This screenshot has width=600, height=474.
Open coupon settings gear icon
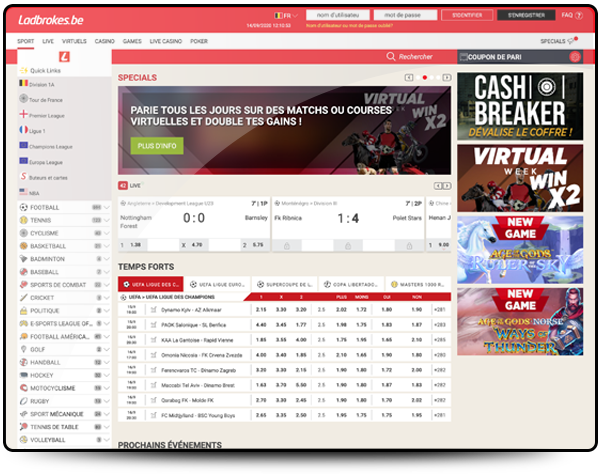pos(574,57)
